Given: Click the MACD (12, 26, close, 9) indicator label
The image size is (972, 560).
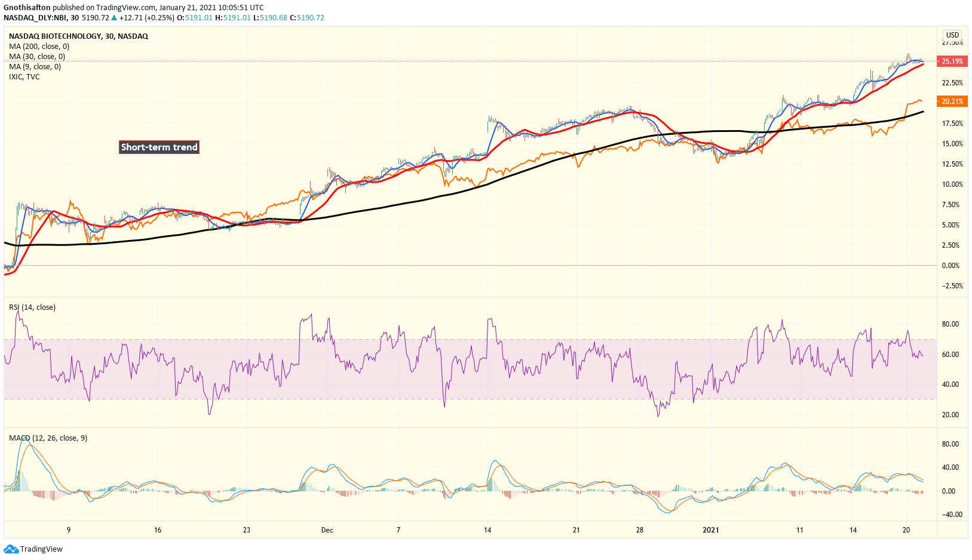Looking at the screenshot, I should click(48, 438).
